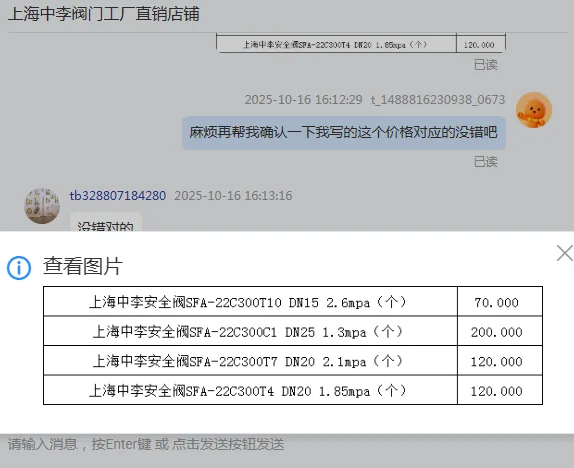This screenshot has height=468, width=574.
Task: Click the 已读 status under the image message
Action: [485, 64]
